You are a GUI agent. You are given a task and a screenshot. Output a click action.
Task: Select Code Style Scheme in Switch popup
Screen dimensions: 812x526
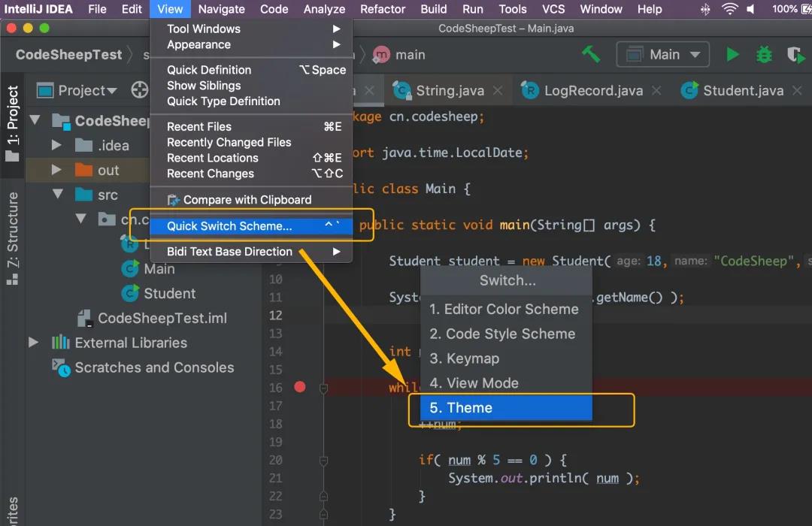click(x=506, y=334)
